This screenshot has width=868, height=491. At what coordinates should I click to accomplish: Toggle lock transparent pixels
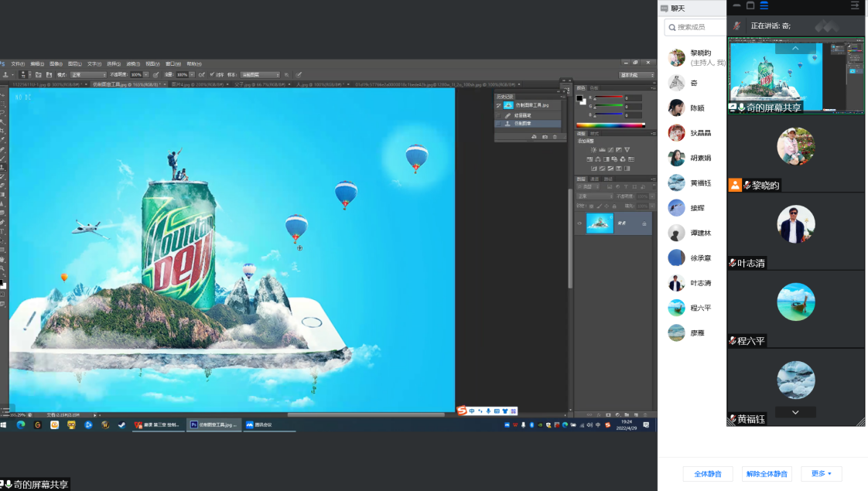[x=591, y=206]
